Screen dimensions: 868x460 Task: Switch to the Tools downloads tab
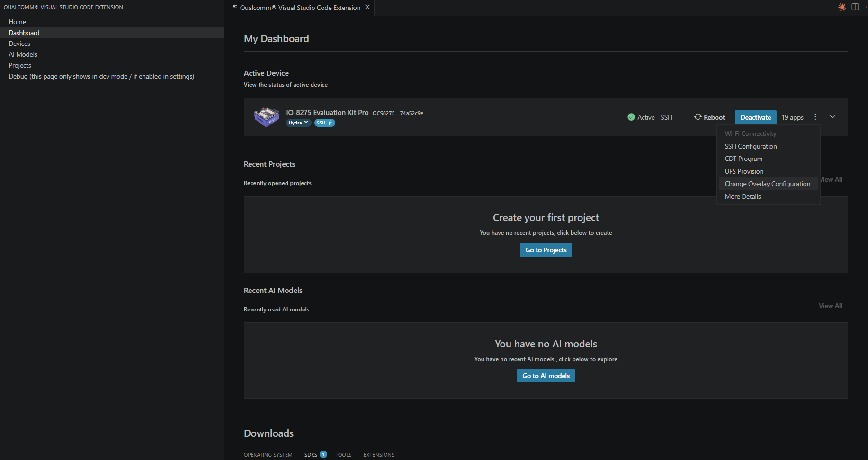(343, 455)
